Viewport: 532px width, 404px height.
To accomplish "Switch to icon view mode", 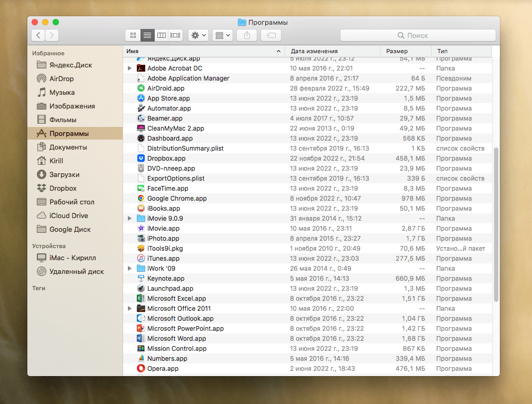I will pyautogui.click(x=133, y=35).
